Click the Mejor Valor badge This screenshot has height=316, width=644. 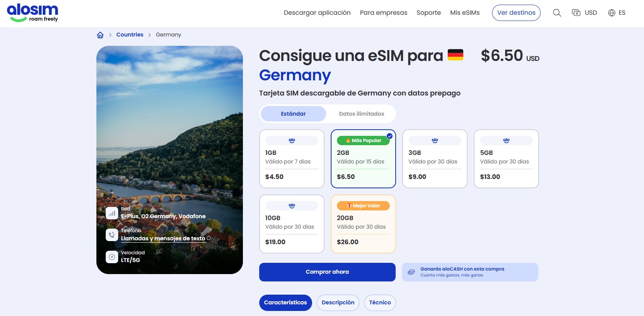363,206
